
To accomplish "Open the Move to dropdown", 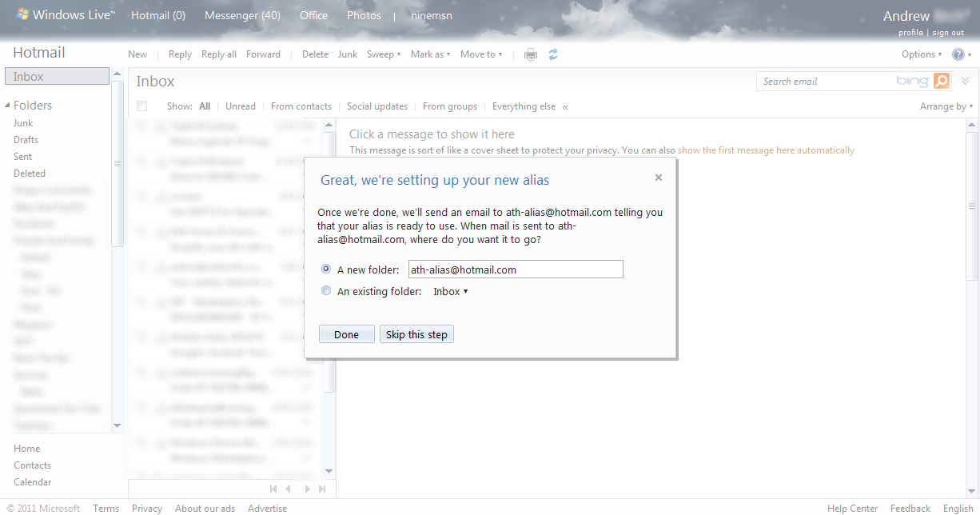I will tap(481, 54).
